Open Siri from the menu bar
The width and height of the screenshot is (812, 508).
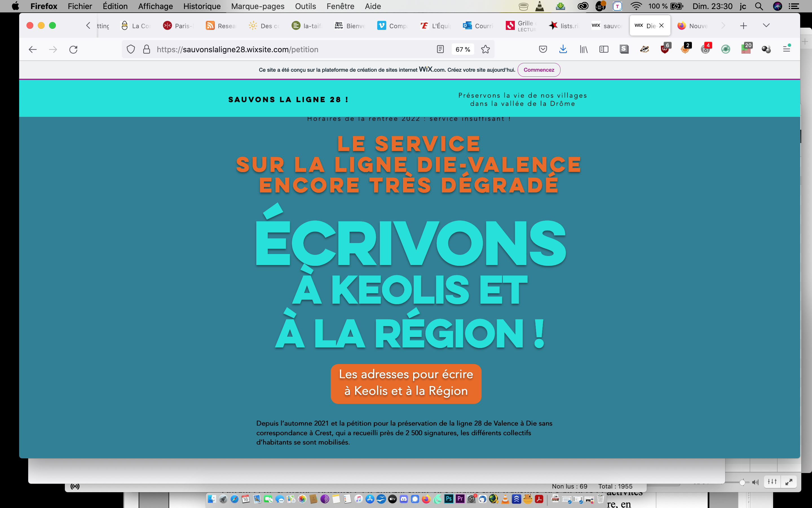pyautogui.click(x=777, y=6)
